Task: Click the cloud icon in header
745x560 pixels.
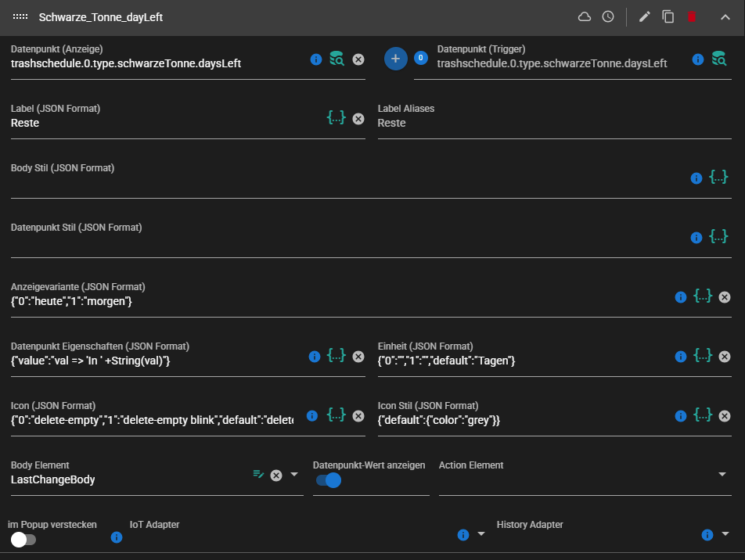Action: click(585, 16)
